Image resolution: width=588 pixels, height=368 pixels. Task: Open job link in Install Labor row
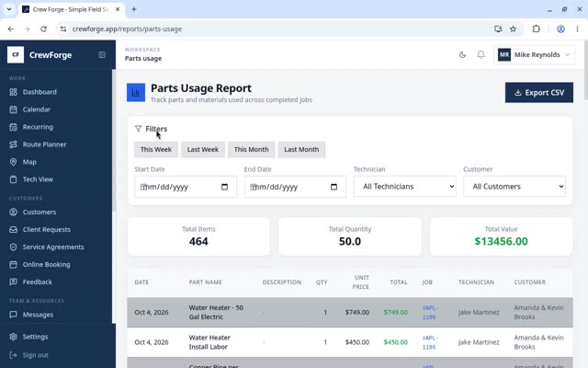pyautogui.click(x=430, y=342)
